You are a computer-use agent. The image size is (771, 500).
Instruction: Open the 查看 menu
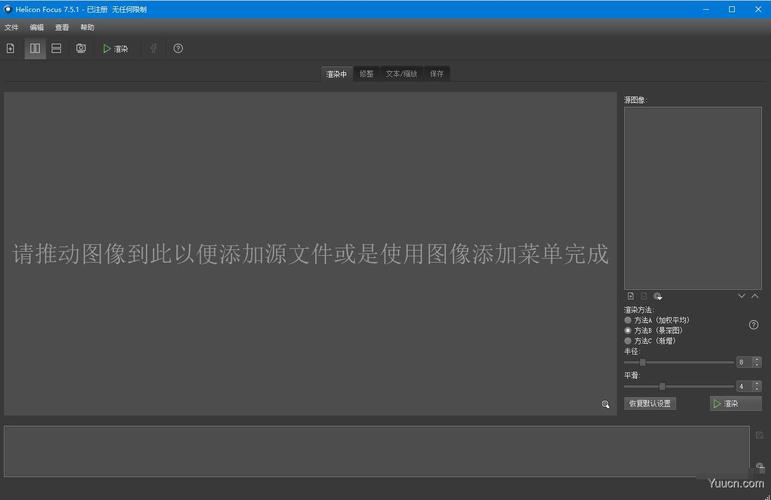62,28
